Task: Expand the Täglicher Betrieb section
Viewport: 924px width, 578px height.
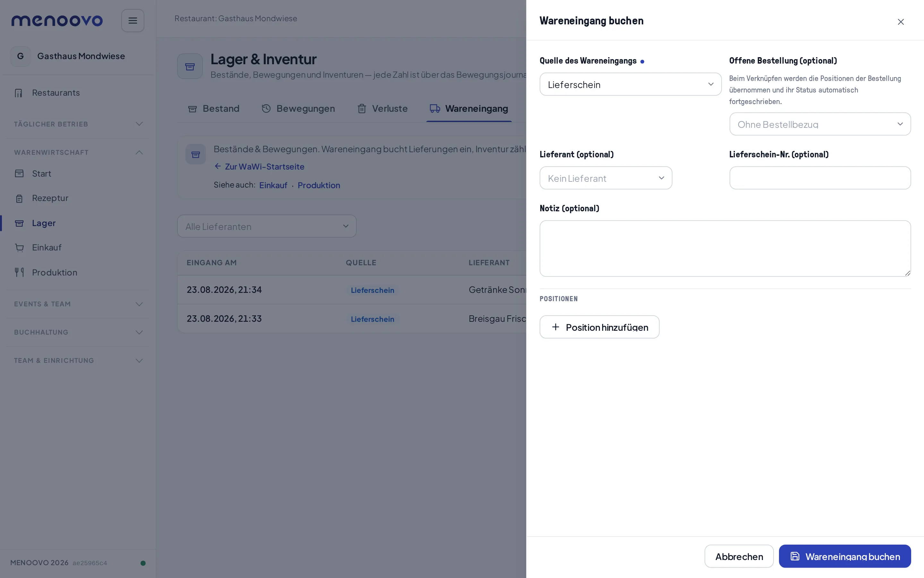Action: 78,124
